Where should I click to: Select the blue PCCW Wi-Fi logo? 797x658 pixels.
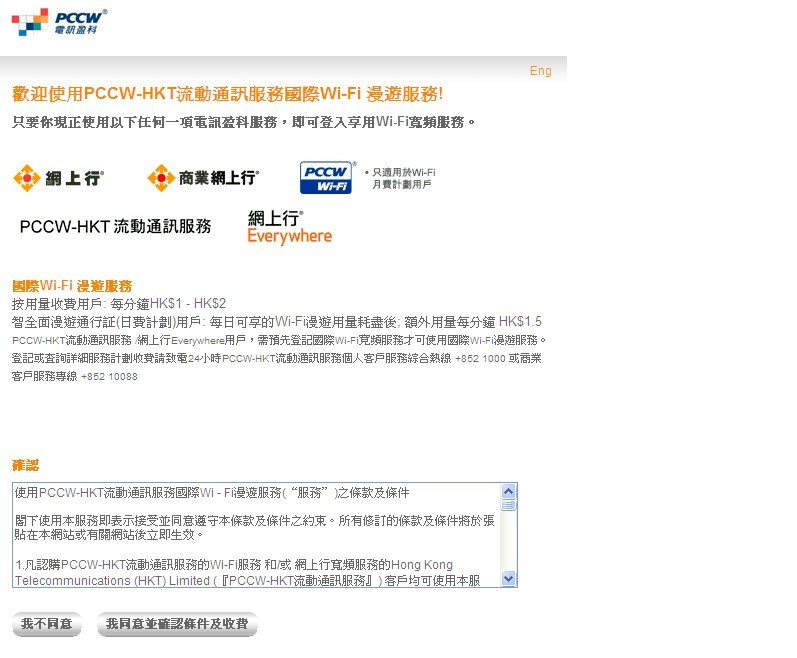tap(326, 178)
